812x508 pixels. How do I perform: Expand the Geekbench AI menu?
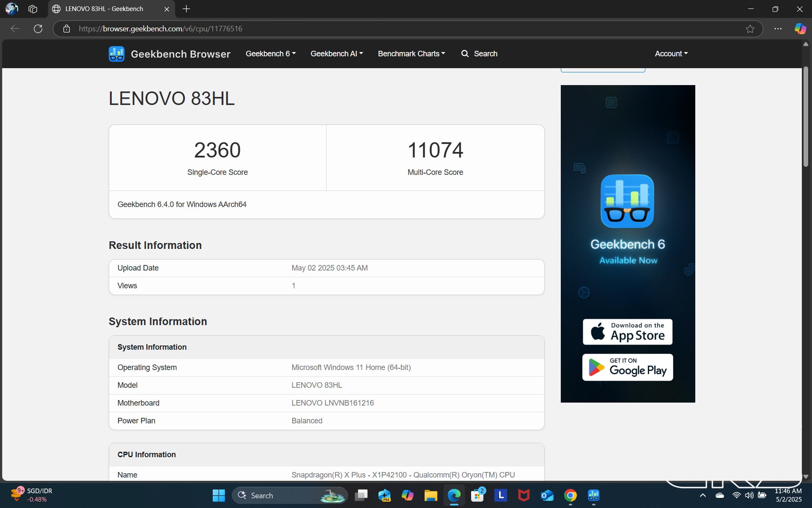[337, 54]
